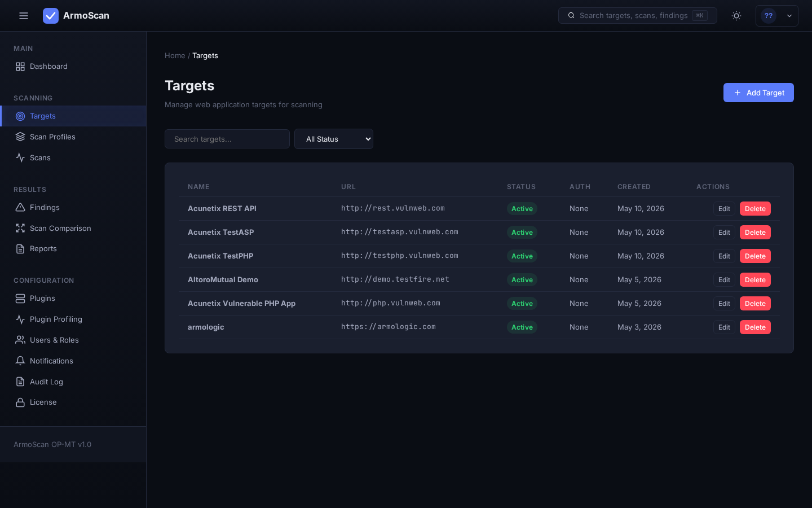Click the Plugins server icon
812x508 pixels.
tap(20, 299)
